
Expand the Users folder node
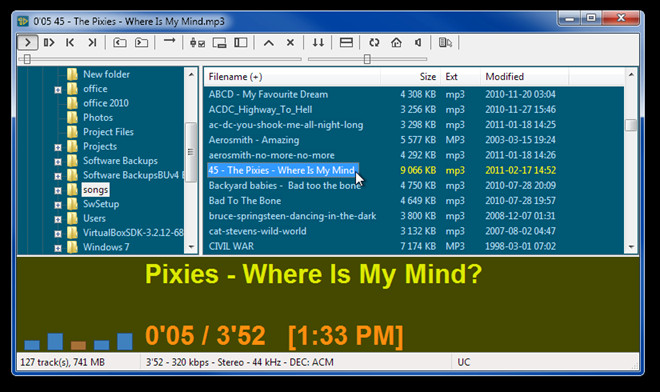tap(58, 219)
